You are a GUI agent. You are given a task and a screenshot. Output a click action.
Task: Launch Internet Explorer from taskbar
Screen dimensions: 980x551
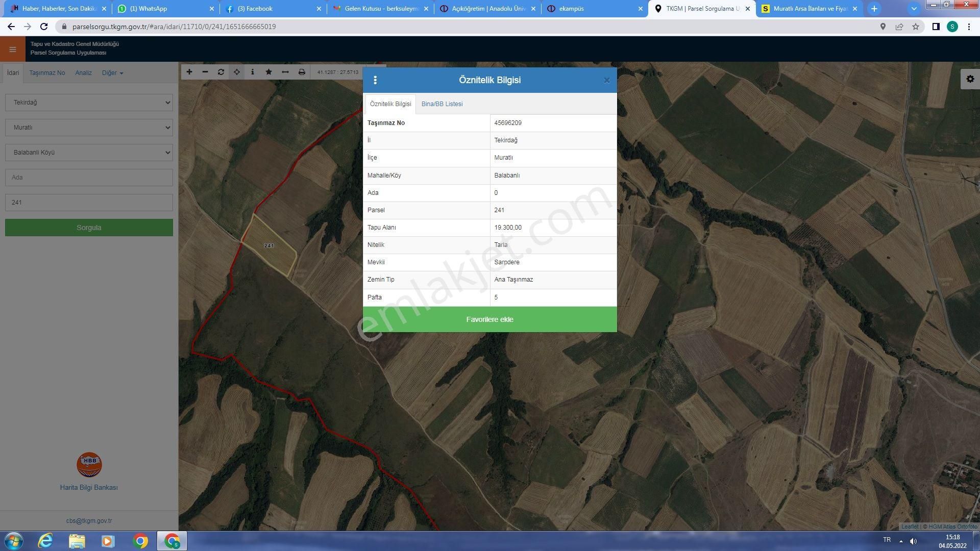pyautogui.click(x=45, y=541)
